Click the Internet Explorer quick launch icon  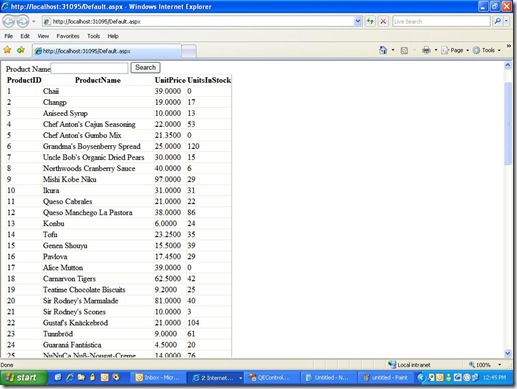pos(70,377)
